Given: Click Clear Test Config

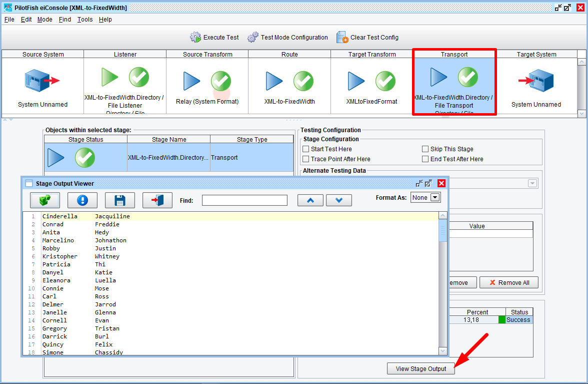Looking at the screenshot, I should (367, 37).
